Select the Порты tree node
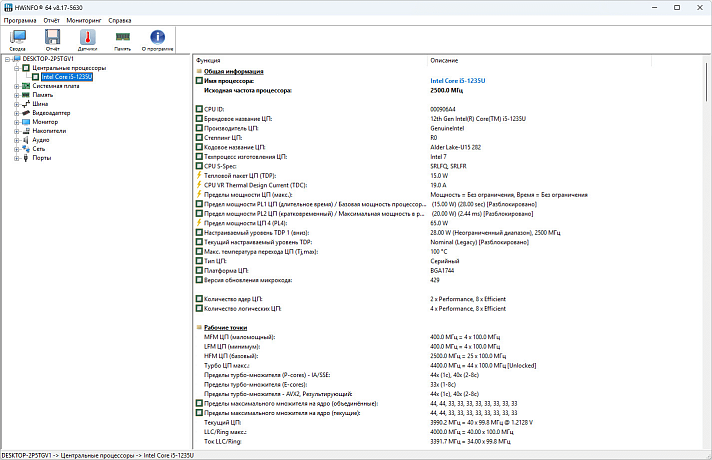 point(42,157)
